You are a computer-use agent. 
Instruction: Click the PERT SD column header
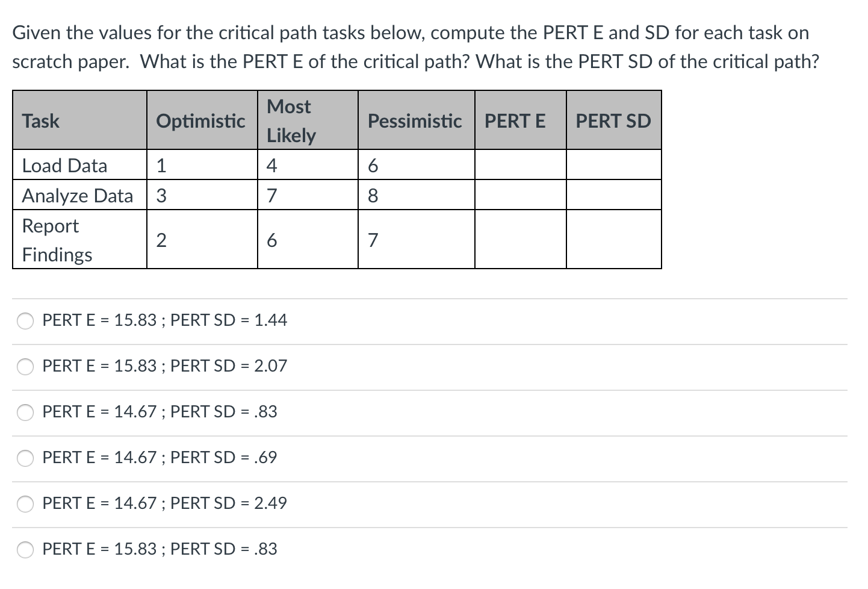[x=613, y=120]
